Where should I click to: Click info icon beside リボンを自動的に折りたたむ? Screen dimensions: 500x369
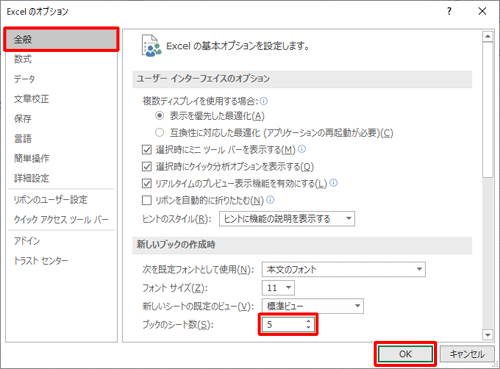tap(271, 199)
